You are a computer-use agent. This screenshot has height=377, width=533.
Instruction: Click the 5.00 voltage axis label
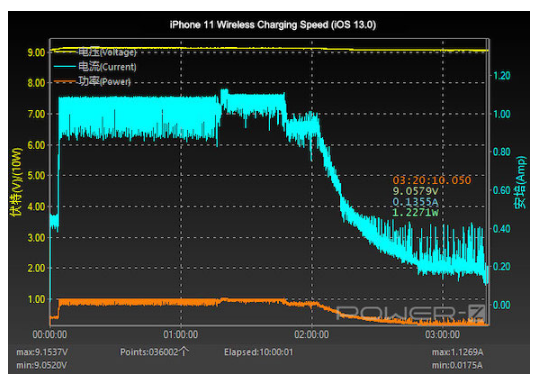tap(36, 176)
